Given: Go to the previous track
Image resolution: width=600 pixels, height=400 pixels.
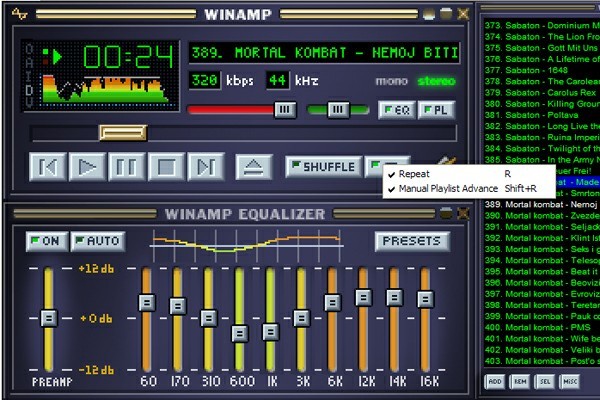Looking at the screenshot, I should coord(47,167).
